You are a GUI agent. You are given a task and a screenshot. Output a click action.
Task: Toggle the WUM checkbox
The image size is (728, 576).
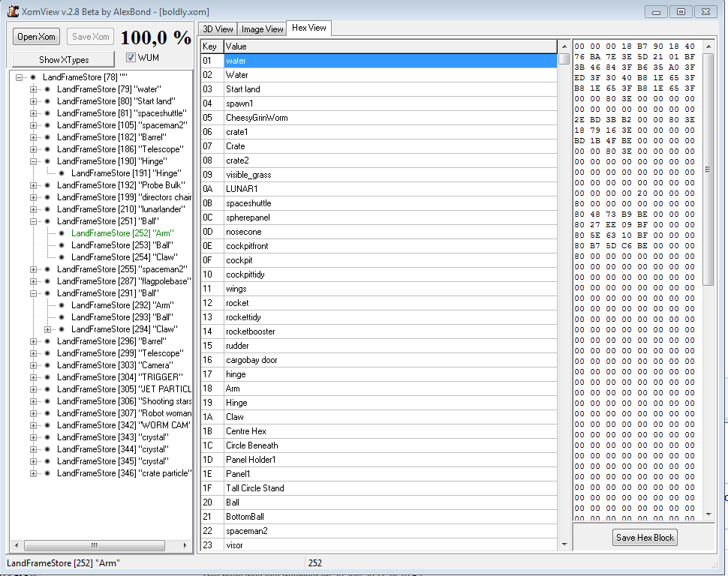(131, 58)
